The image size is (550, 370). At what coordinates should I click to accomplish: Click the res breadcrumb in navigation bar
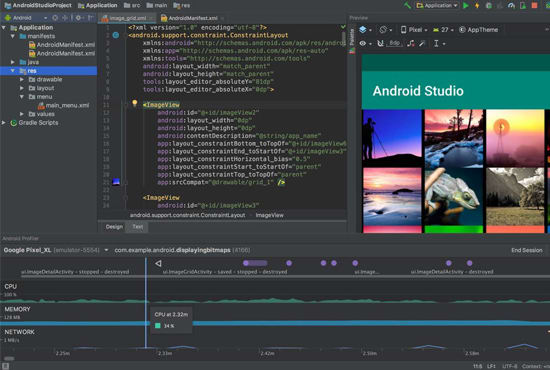click(x=182, y=5)
